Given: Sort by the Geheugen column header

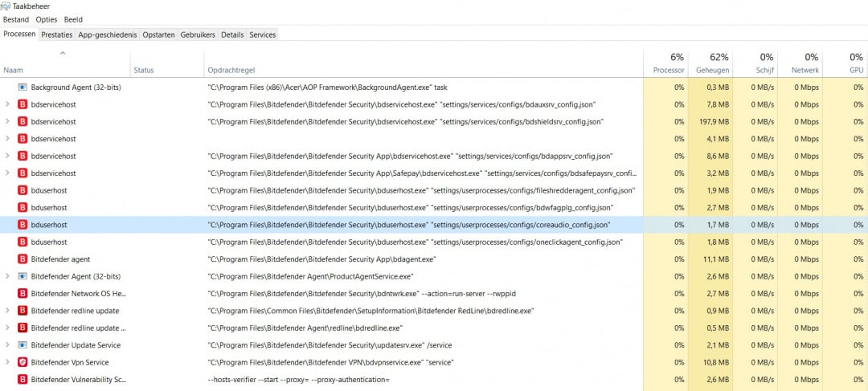Looking at the screenshot, I should [710, 63].
